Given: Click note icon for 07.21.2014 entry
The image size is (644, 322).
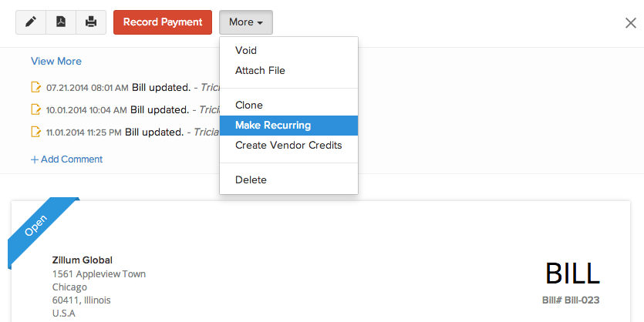Looking at the screenshot, I should click(36, 87).
